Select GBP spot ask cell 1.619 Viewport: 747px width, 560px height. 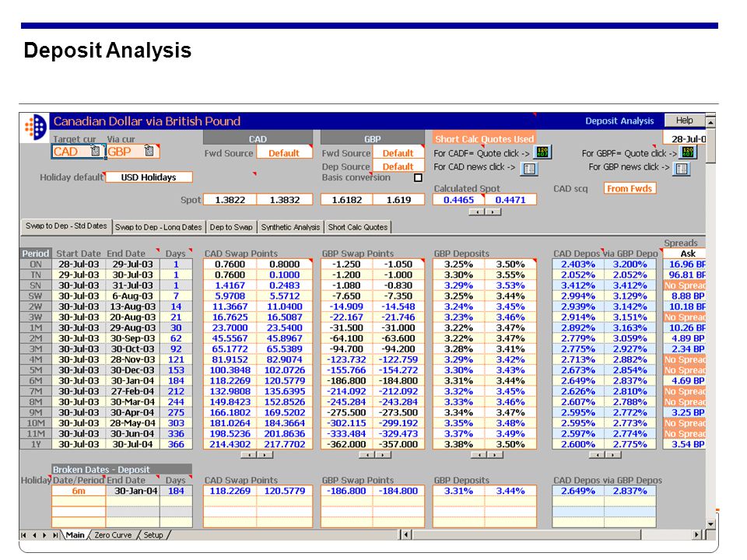point(398,200)
